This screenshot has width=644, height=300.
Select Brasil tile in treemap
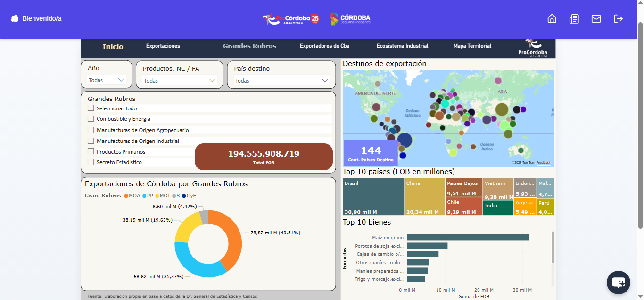pos(373,197)
